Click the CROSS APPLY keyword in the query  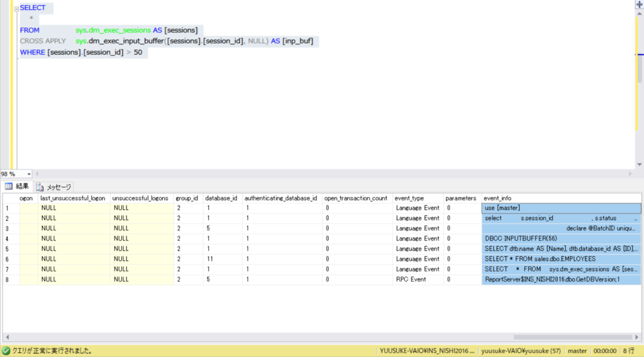pyautogui.click(x=43, y=41)
